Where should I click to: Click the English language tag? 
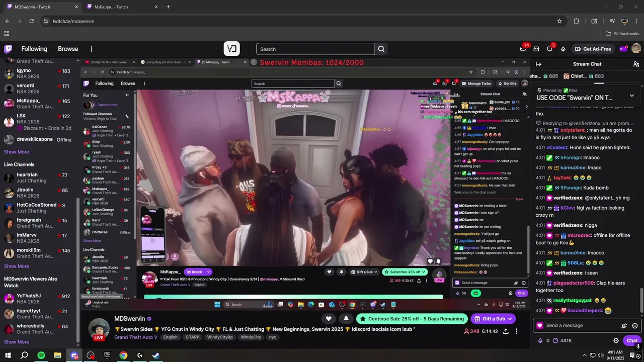click(170, 337)
